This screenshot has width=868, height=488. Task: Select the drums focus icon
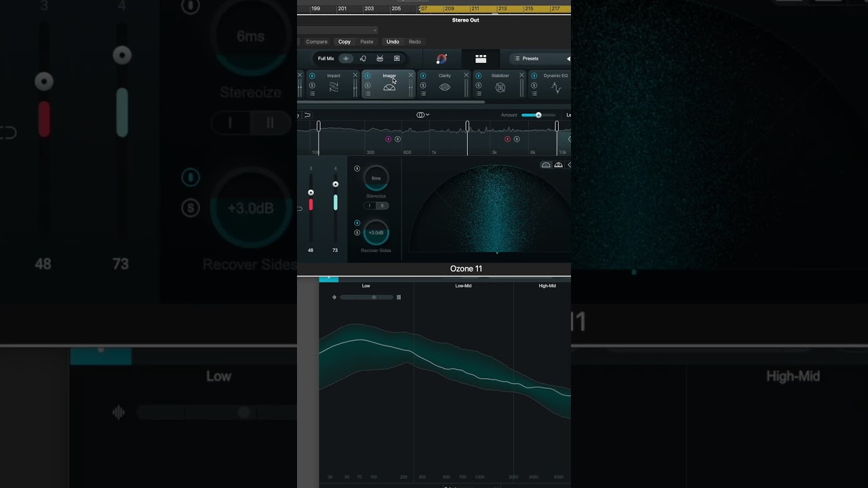pos(380,58)
